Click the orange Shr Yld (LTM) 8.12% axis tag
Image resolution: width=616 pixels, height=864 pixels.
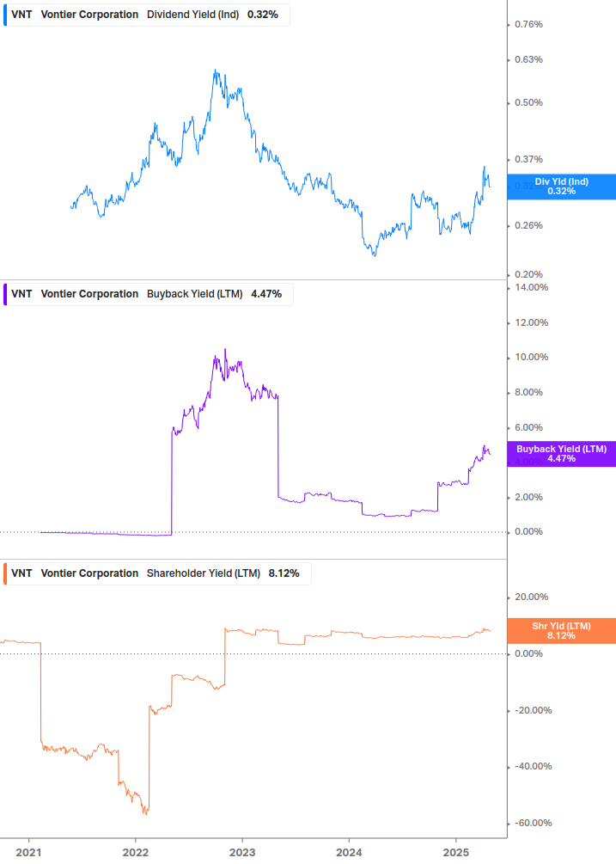click(x=562, y=630)
